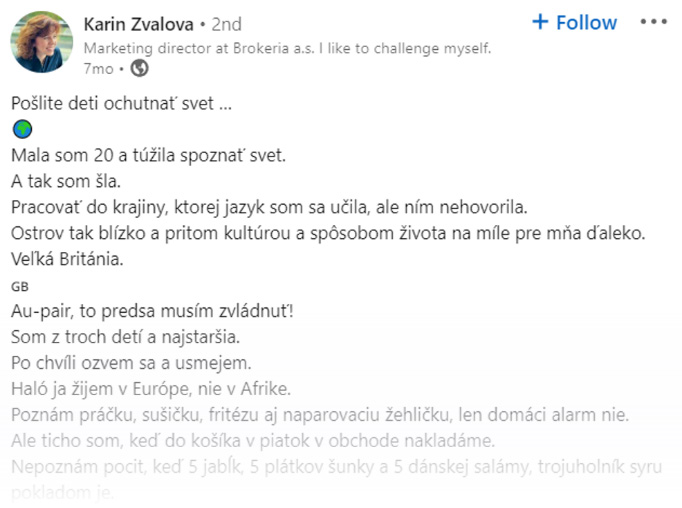This screenshot has width=682, height=508.
Task: Click the line 'A tak som šla.'
Action: click(x=66, y=181)
